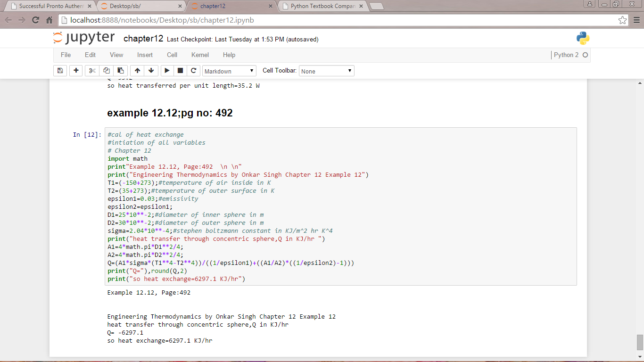The image size is (644, 362).
Task: Restart the kernel with circular arrow
Action: (193, 71)
